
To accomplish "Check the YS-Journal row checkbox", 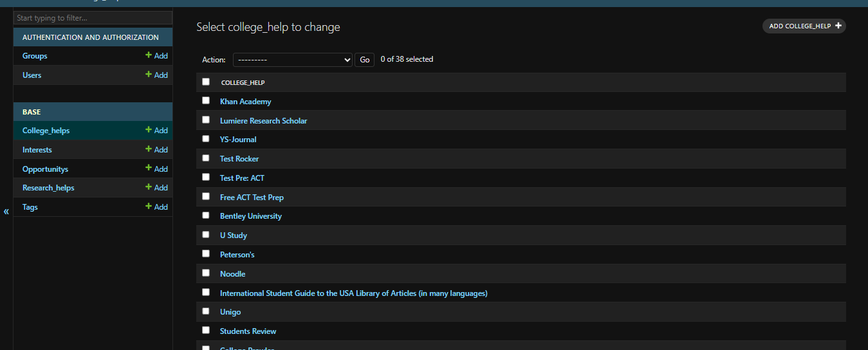I will coord(206,138).
